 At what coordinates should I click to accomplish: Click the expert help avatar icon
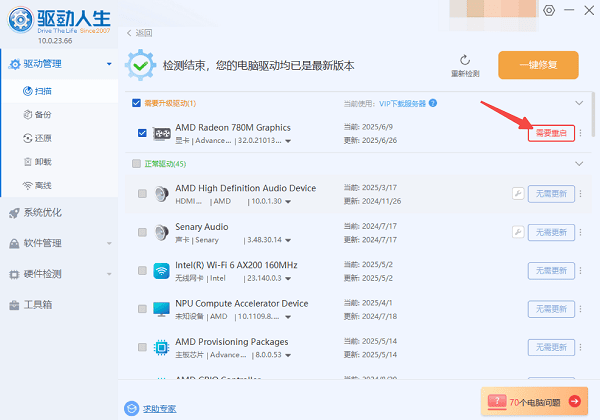point(131,409)
